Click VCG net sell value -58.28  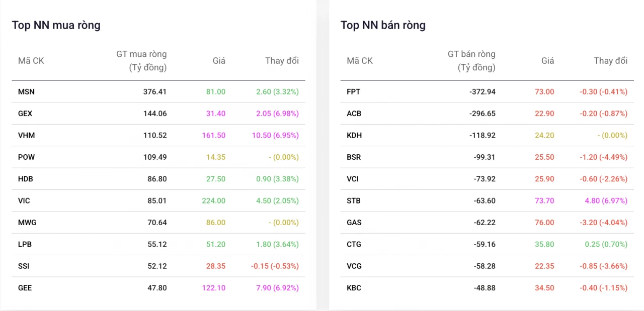[485, 266]
